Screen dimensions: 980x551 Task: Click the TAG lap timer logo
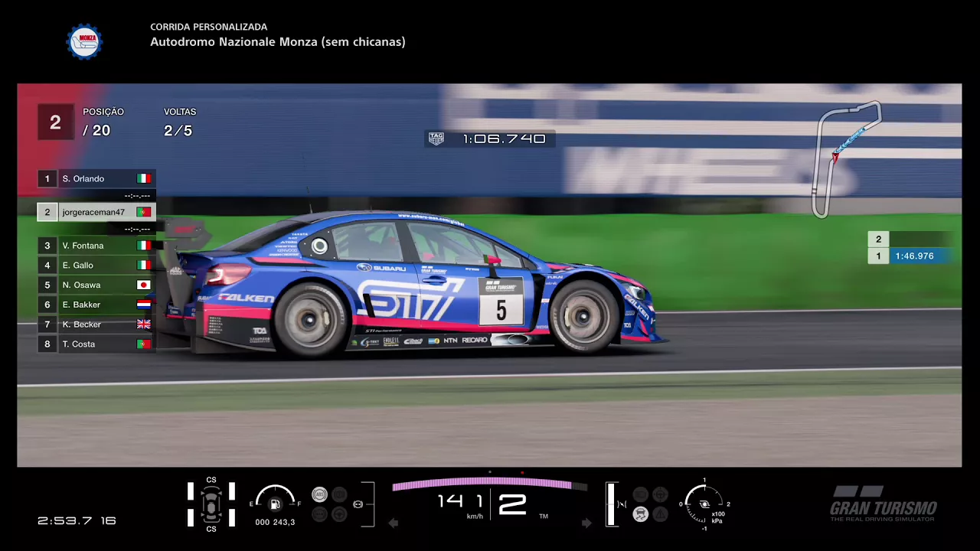click(x=436, y=139)
